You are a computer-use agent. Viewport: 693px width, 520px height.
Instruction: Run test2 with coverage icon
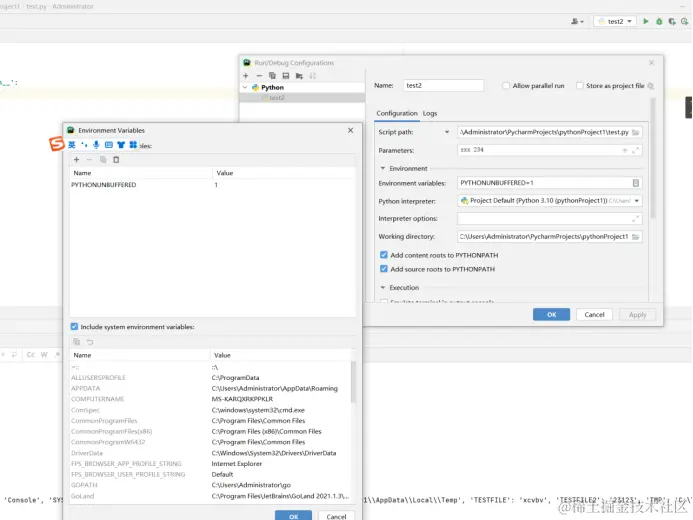(672, 21)
